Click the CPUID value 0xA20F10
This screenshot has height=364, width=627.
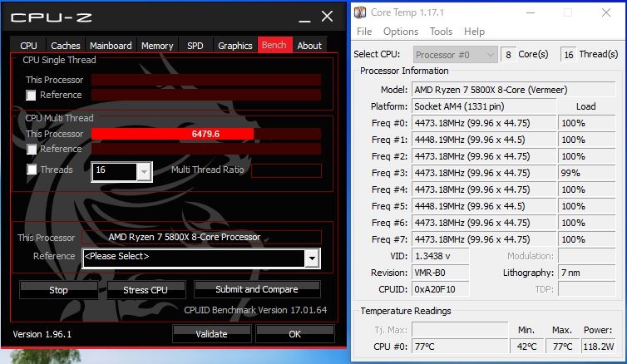(440, 289)
